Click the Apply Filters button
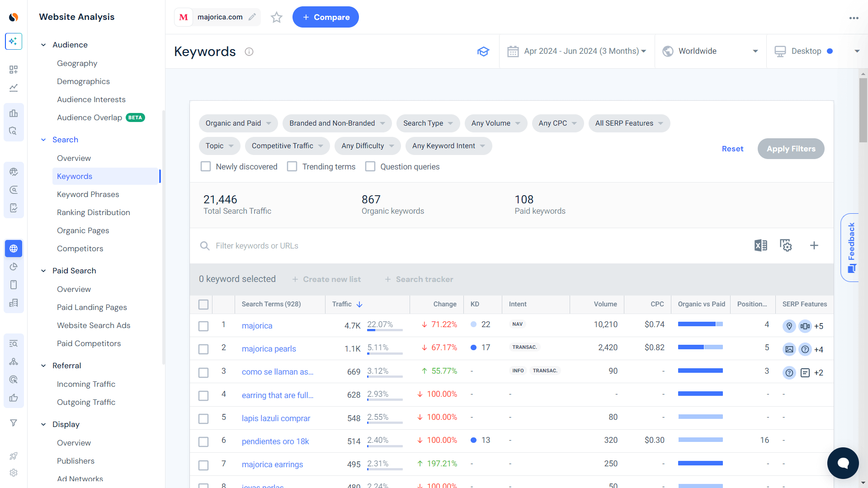 point(791,149)
